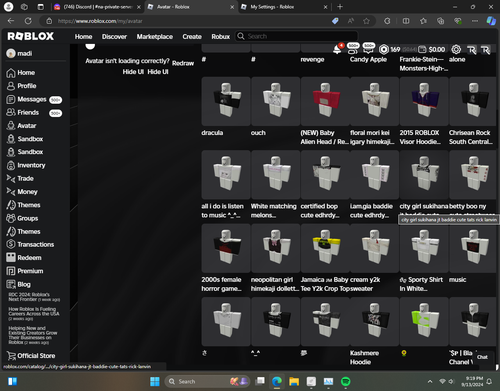This screenshot has height=391, width=500.
Task: Open the madi user profile link
Action: (x=19, y=53)
